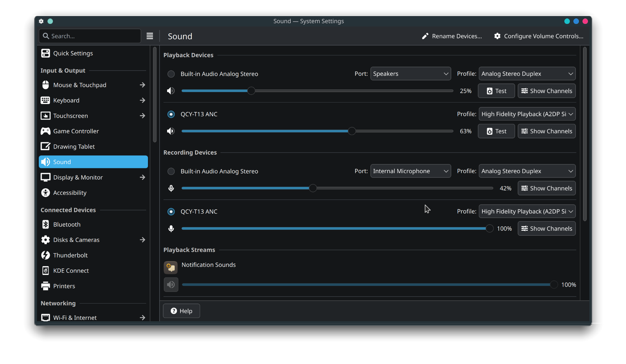
Task: Open the hamburger menu beside search
Action: [150, 36]
